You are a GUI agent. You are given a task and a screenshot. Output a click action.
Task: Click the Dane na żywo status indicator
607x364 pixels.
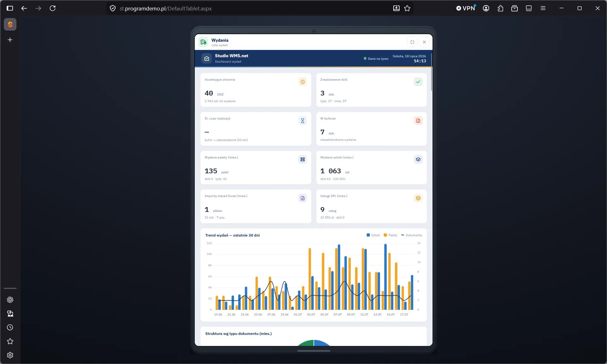pyautogui.click(x=376, y=59)
